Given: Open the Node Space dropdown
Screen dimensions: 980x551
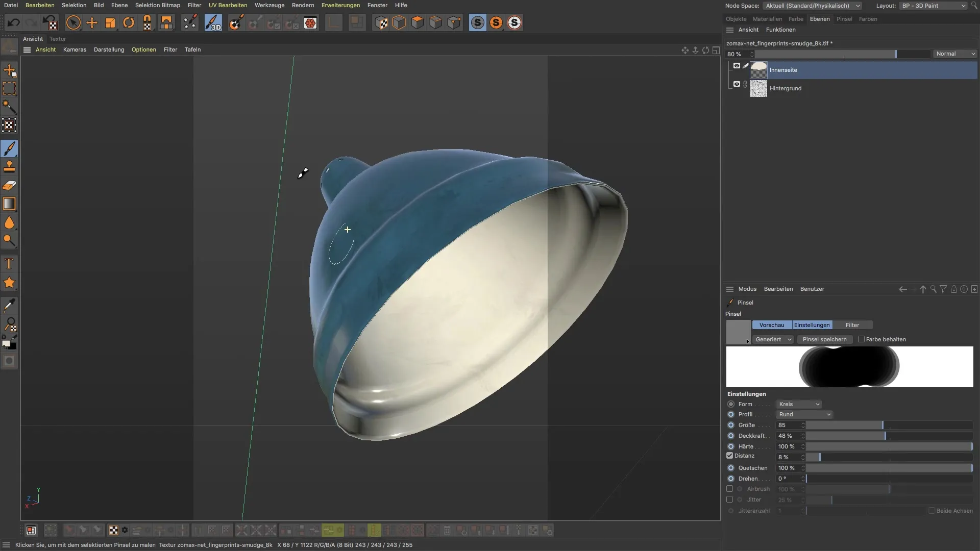Looking at the screenshot, I should pos(813,6).
